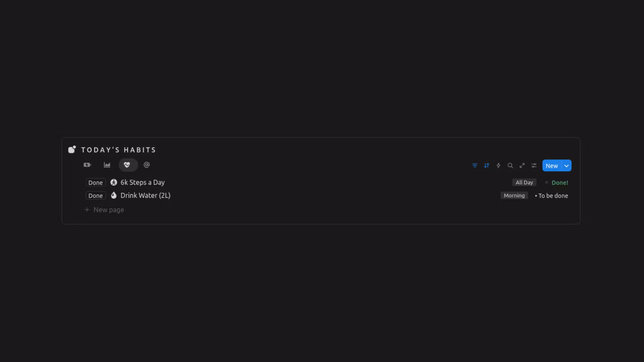Switch to the @ symbol view tab

(x=147, y=165)
